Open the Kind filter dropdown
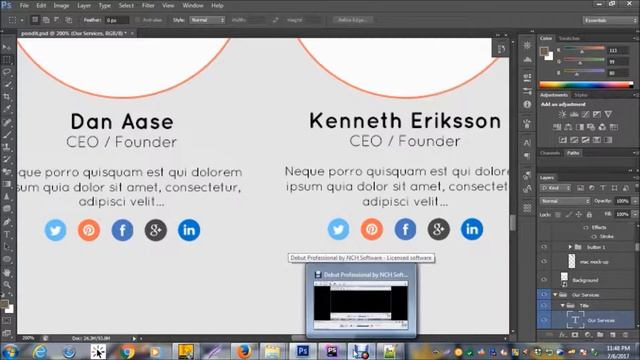Screen dimensions: 640x360 pyautogui.click(x=556, y=188)
